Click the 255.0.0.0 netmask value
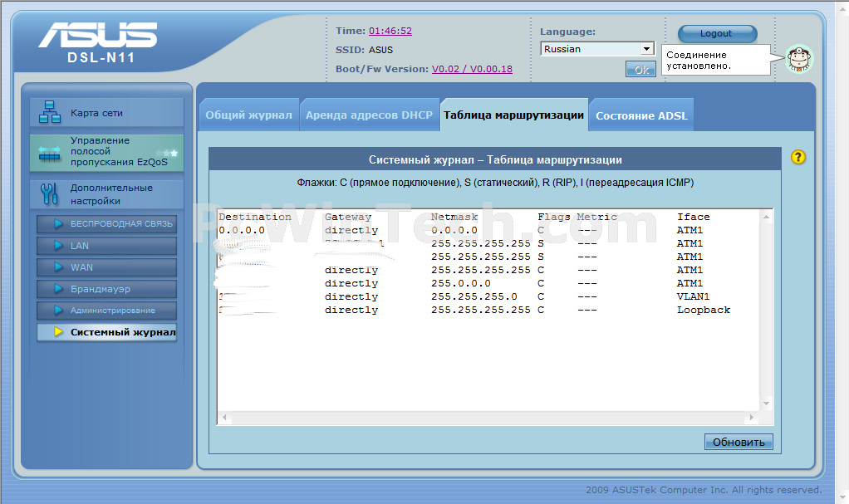The width and height of the screenshot is (849, 504). 461,283
